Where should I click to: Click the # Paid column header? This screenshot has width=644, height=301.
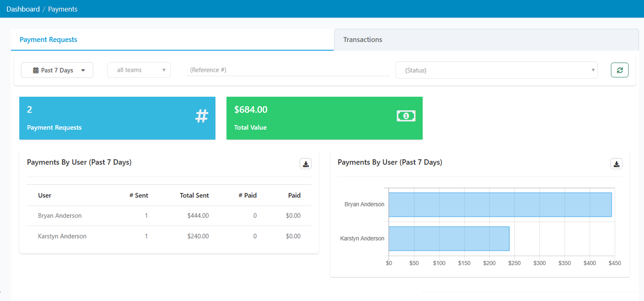(248, 195)
